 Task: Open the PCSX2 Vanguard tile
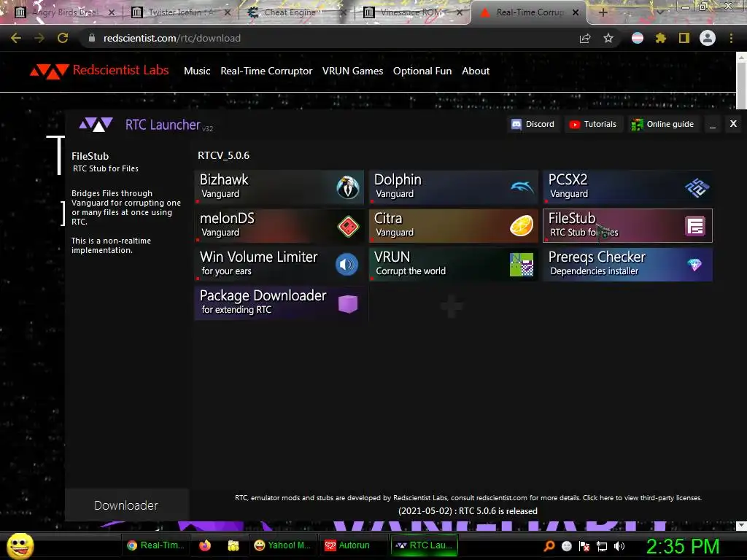[627, 187]
